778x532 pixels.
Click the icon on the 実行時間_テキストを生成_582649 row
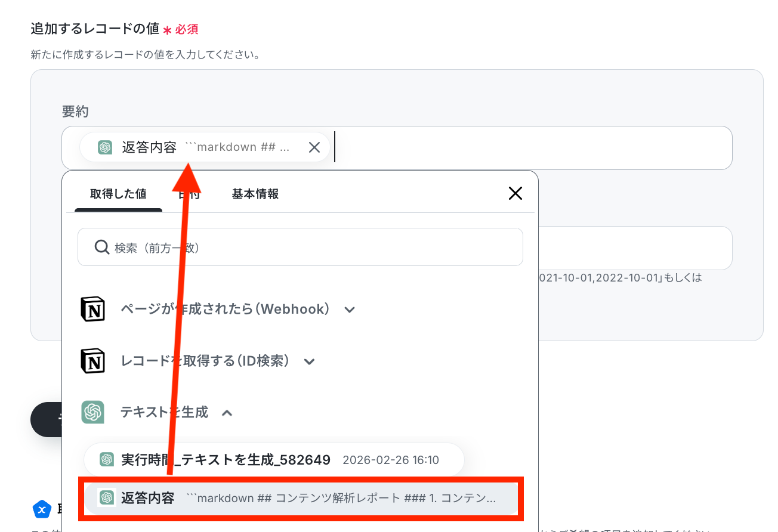pos(107,460)
